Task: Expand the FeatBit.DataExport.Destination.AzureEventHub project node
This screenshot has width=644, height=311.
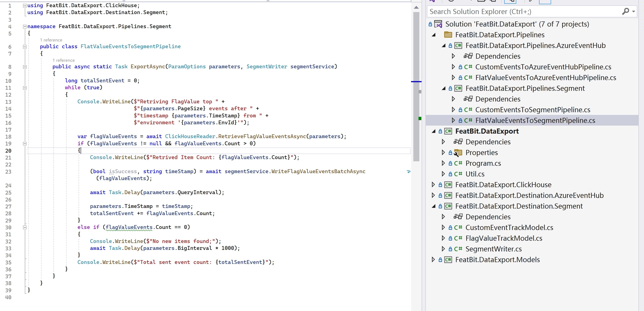Action: tap(433, 195)
